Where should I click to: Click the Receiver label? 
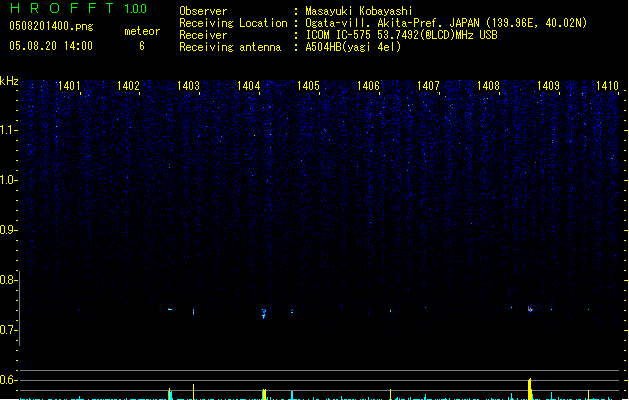pyautogui.click(x=203, y=35)
